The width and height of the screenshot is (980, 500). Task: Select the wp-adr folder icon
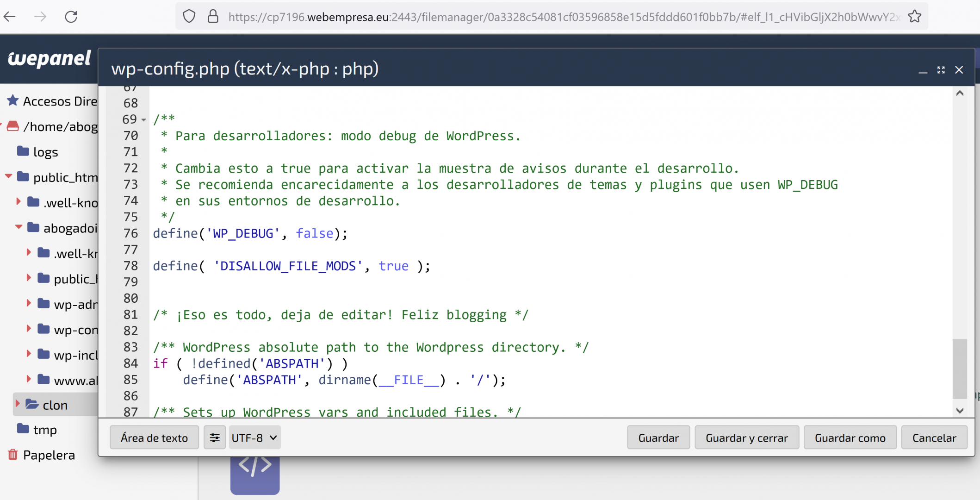pos(43,304)
